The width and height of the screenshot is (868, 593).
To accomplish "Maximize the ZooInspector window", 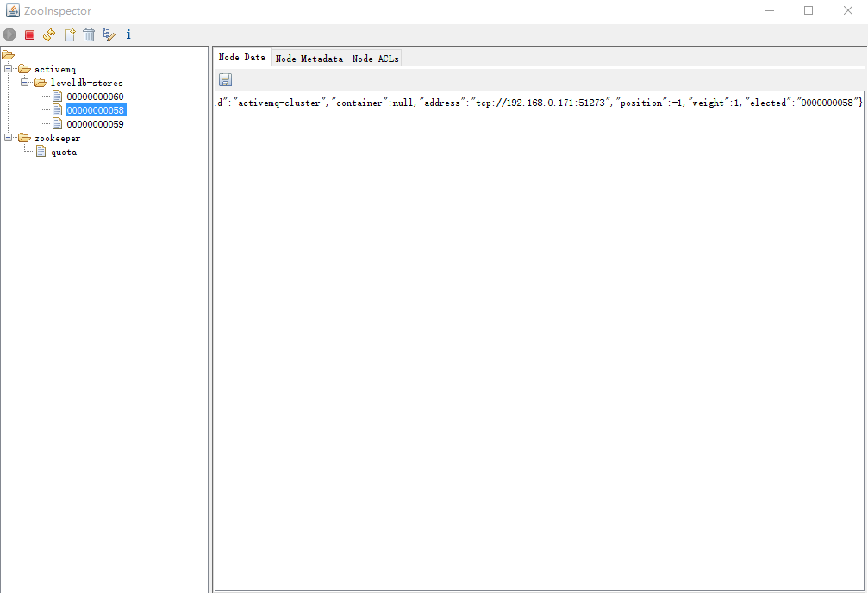I will click(809, 10).
